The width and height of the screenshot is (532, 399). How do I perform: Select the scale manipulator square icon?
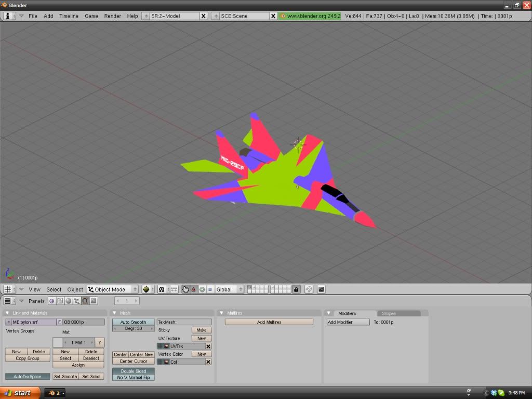pos(210,289)
